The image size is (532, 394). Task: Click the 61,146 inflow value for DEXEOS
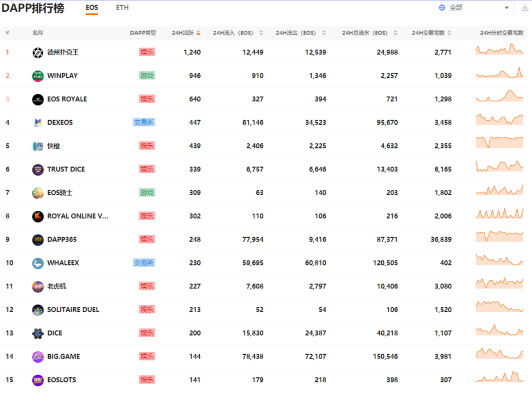253,122
